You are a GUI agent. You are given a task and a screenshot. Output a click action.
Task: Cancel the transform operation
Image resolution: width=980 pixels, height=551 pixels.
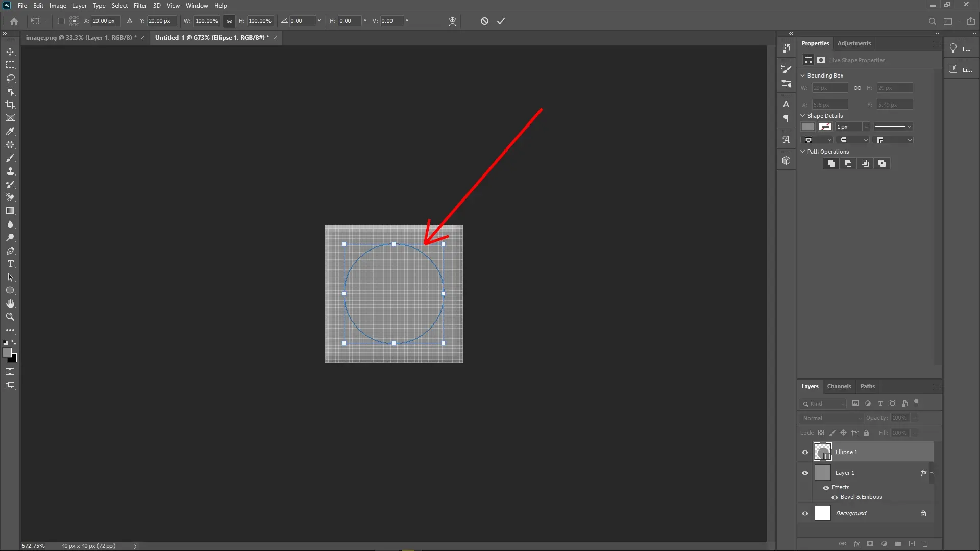coord(483,21)
